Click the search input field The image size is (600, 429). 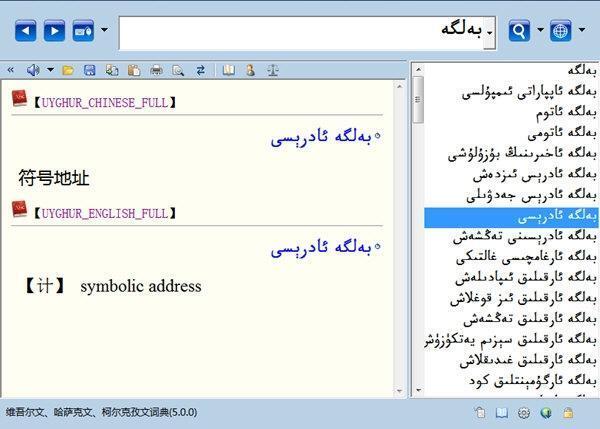pos(300,32)
